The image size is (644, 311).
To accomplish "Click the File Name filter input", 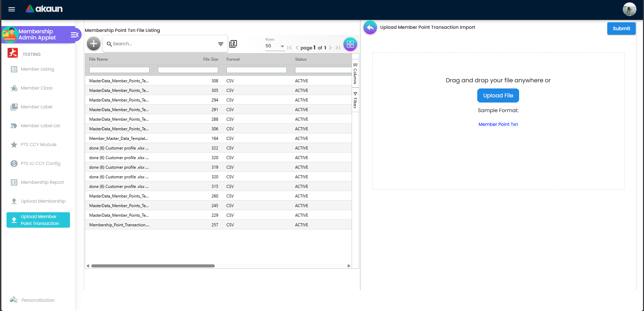I will (119, 70).
